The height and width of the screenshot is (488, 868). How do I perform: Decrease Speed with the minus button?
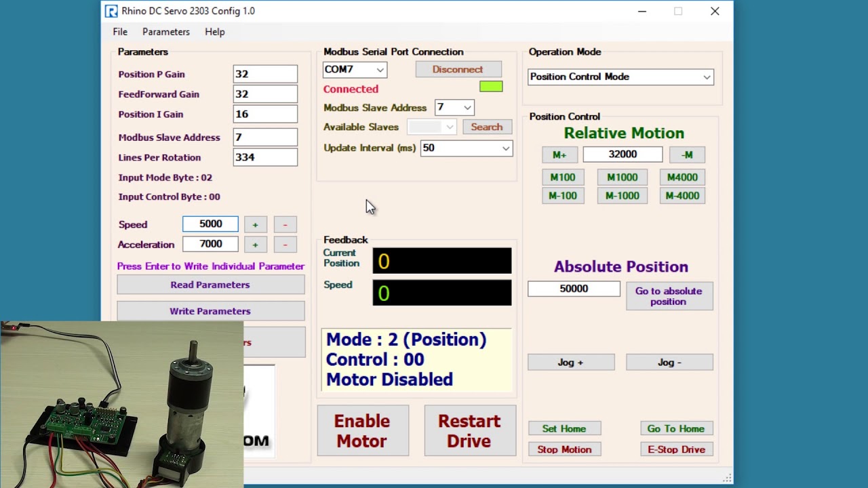[x=285, y=224]
